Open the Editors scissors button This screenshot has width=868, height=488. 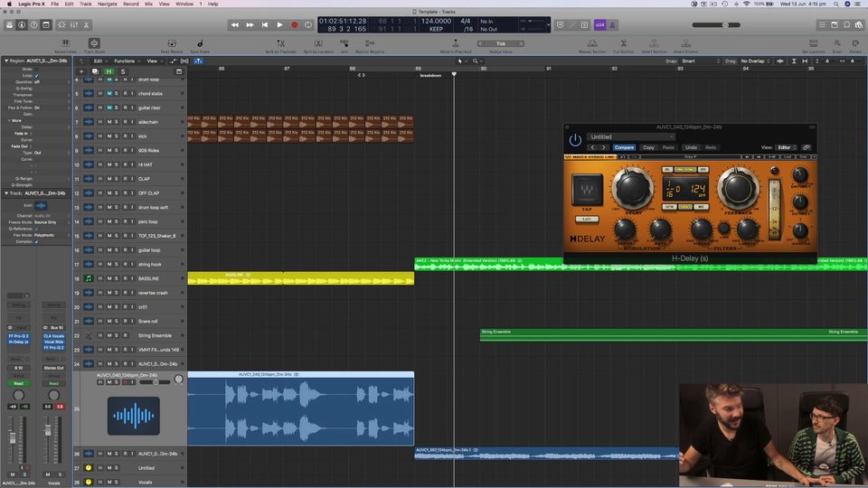(x=86, y=25)
